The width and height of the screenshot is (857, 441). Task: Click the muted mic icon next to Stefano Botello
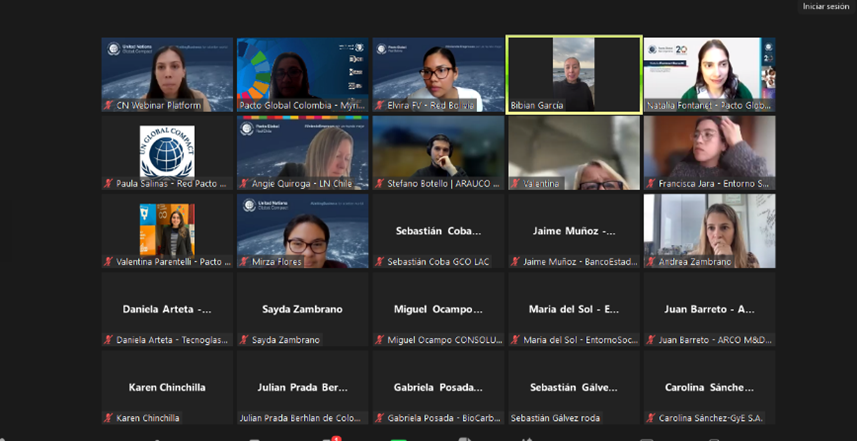pyautogui.click(x=380, y=184)
